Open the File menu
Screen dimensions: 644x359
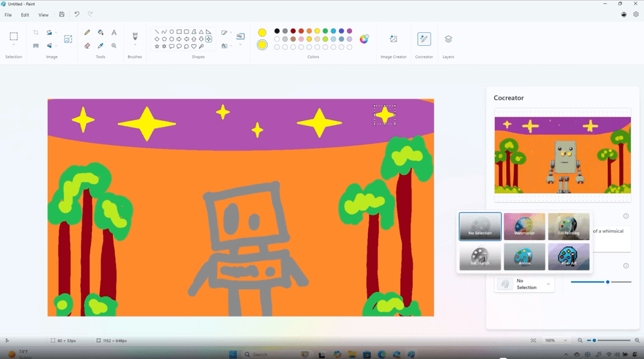(8, 14)
